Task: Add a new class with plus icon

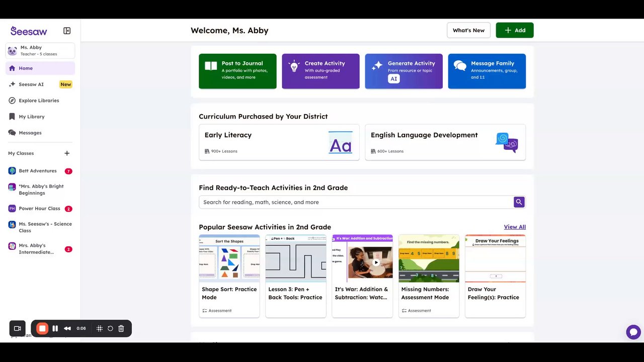Action: pyautogui.click(x=67, y=153)
